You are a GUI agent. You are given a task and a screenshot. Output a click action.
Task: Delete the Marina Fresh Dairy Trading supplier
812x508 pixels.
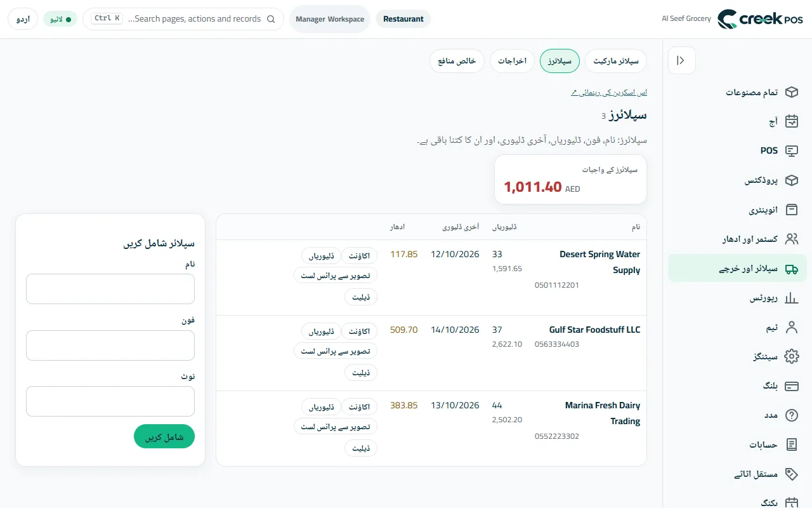[x=361, y=448]
